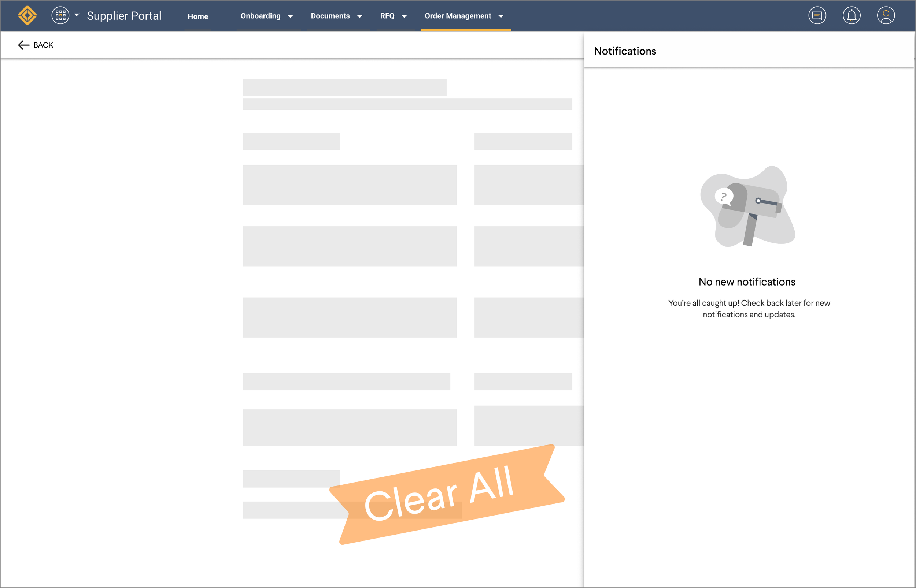Open the app grid launcher icon
The height and width of the screenshot is (588, 916).
[x=60, y=16]
